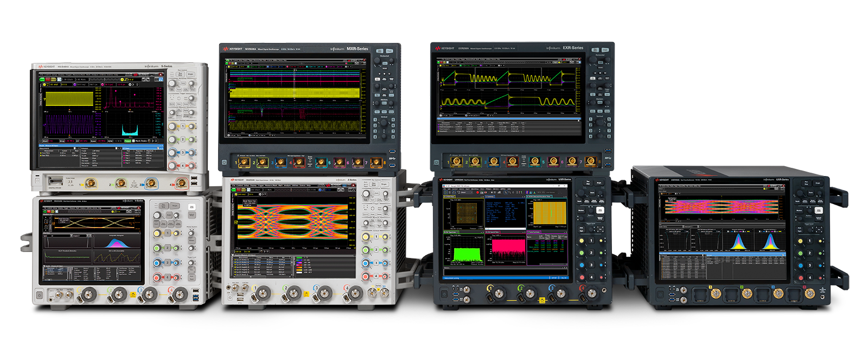Click the Z-Series model label

(x=352, y=180)
